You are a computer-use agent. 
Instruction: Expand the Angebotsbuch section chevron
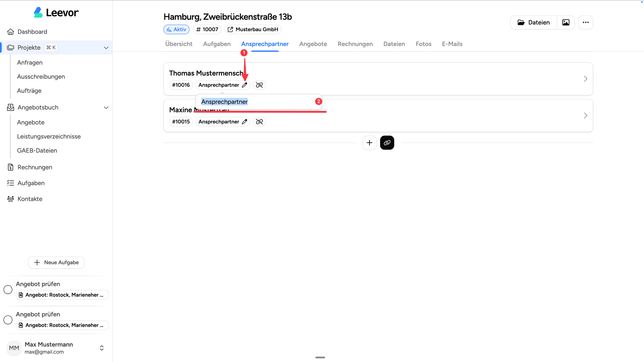[106, 107]
